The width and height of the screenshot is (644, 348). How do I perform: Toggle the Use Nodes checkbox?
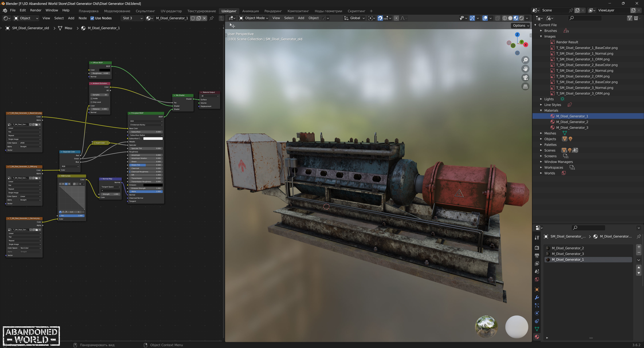92,18
